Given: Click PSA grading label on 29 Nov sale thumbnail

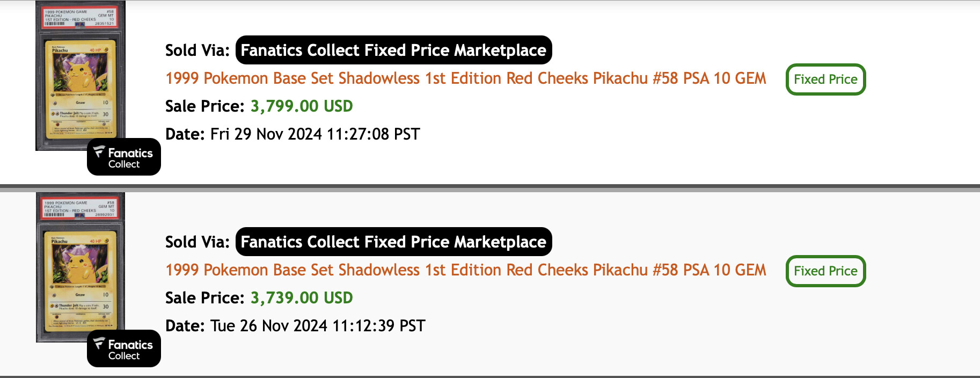Looking at the screenshot, I should click(x=79, y=17).
